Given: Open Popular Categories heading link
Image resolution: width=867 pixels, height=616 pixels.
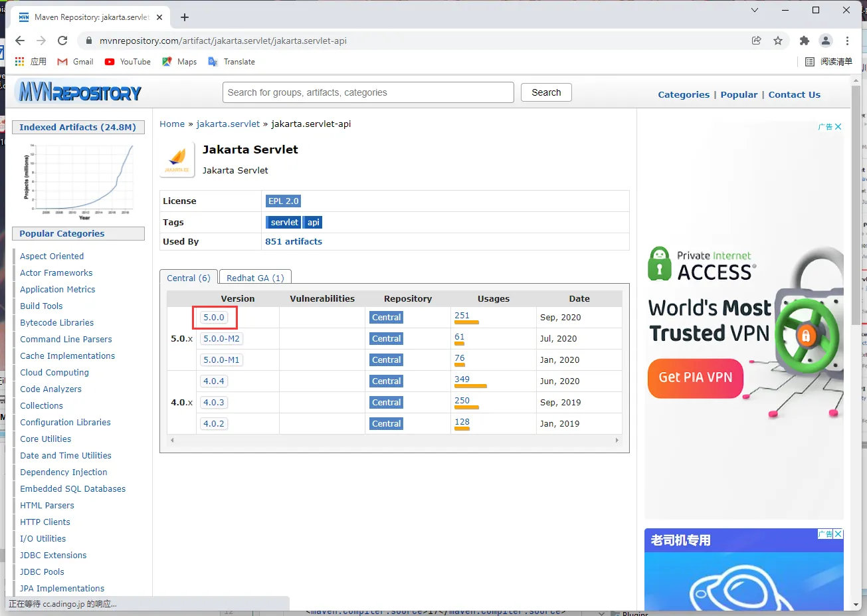Looking at the screenshot, I should coord(62,233).
